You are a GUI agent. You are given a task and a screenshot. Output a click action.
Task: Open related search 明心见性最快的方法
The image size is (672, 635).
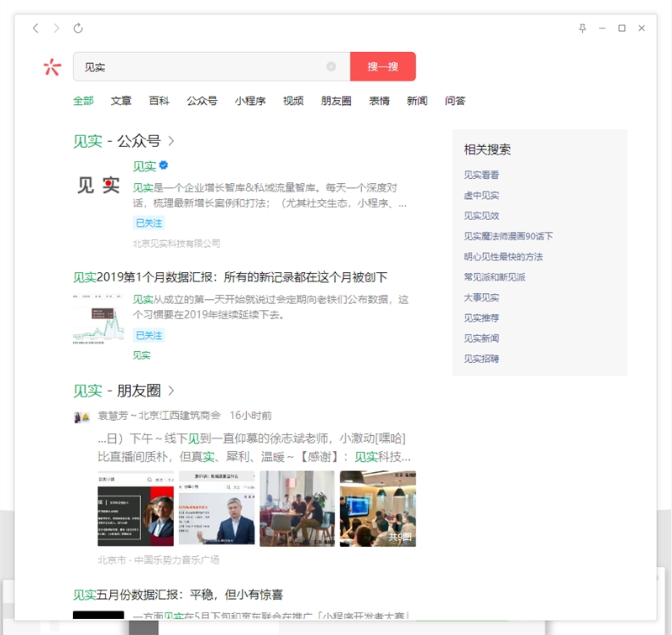503,257
